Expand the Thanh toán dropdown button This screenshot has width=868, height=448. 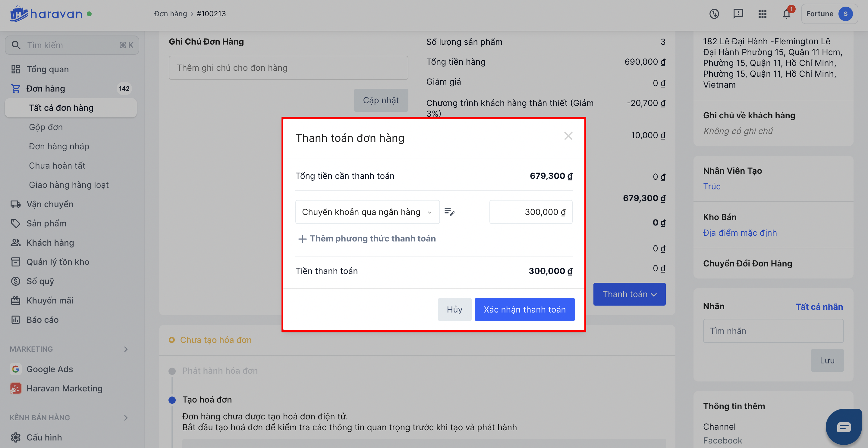pos(629,294)
